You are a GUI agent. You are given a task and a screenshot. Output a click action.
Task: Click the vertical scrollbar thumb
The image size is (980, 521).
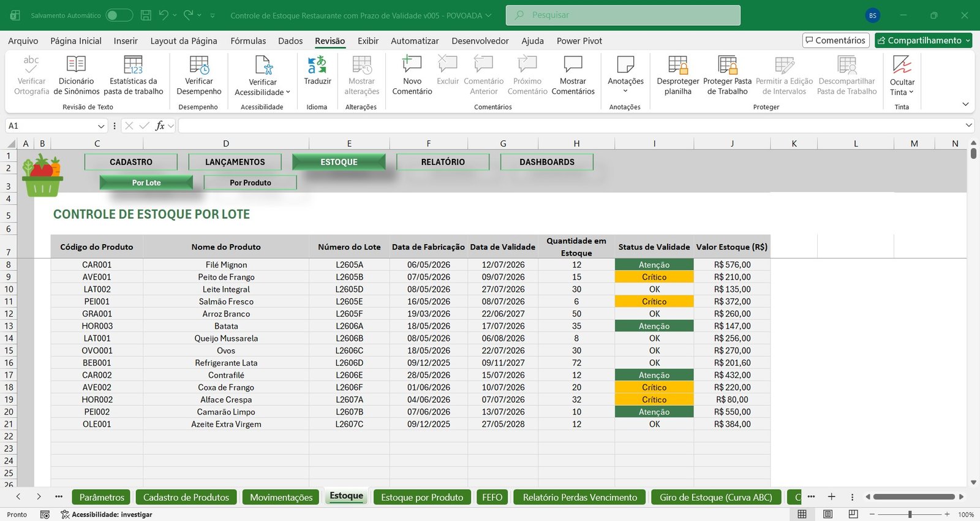(973, 153)
